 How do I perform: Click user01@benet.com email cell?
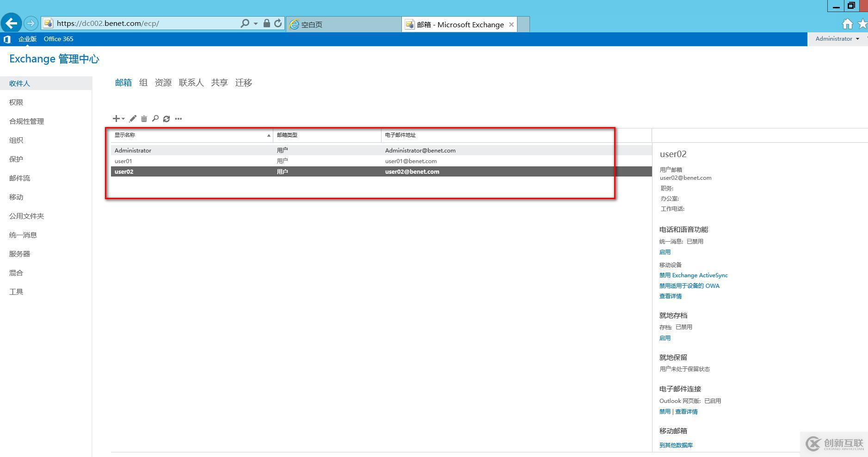point(411,161)
